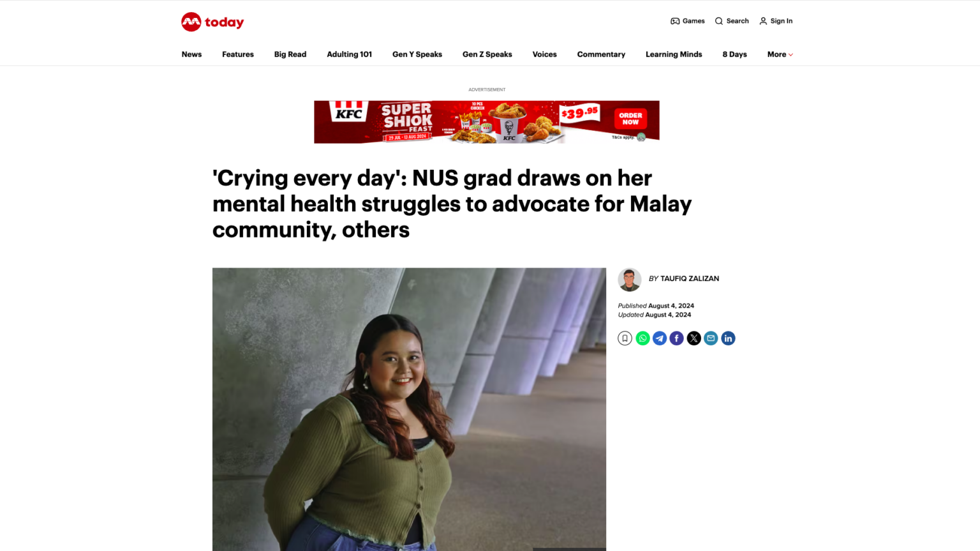
Task: Share the article on X
Action: pyautogui.click(x=694, y=338)
